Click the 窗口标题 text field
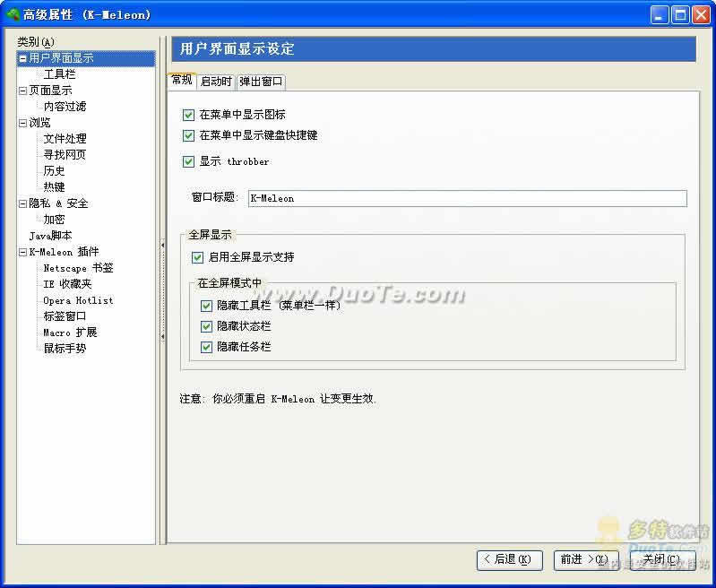The width and height of the screenshot is (716, 588). [468, 198]
